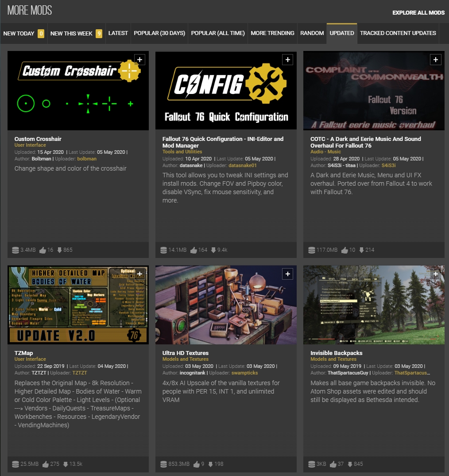Track Invisible Backpacks plus icon
Viewport: 449px width, 476px height.
(436, 274)
